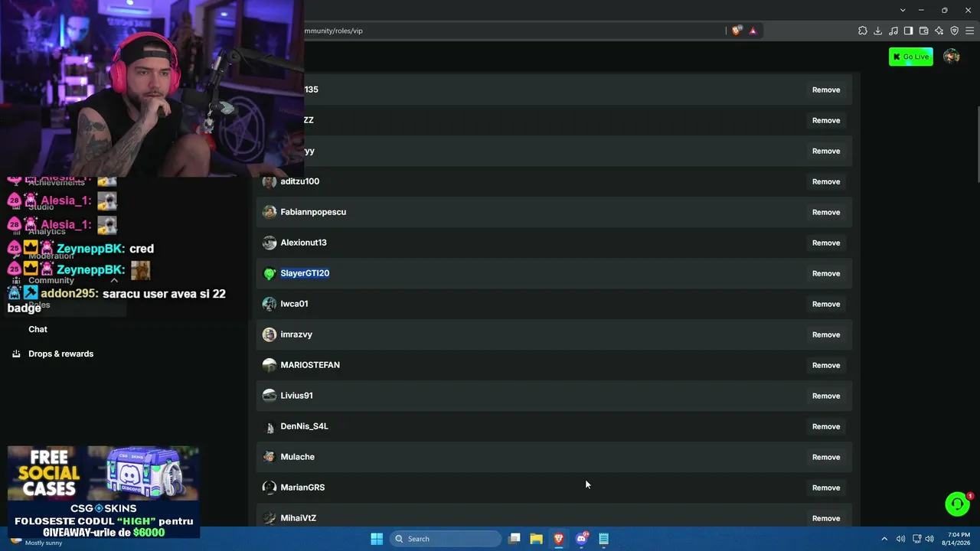Image resolution: width=980 pixels, height=551 pixels.
Task: Click the username Alexionut13
Action: tap(304, 243)
